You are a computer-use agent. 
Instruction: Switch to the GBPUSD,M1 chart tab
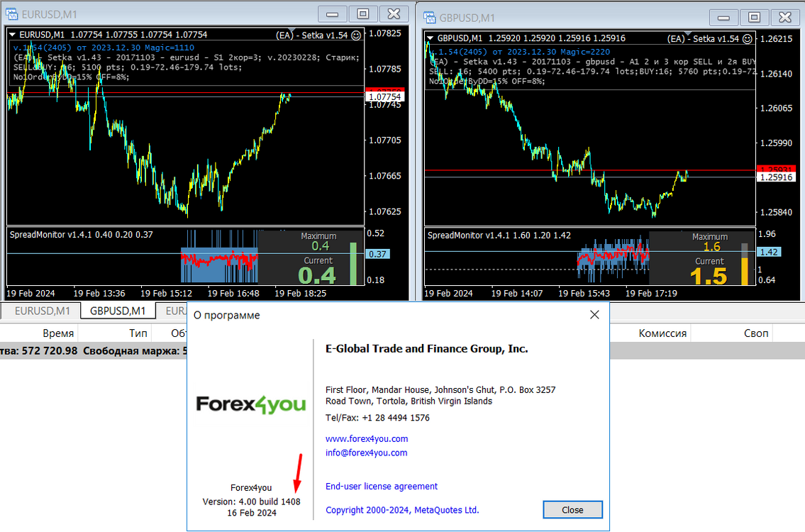click(118, 311)
